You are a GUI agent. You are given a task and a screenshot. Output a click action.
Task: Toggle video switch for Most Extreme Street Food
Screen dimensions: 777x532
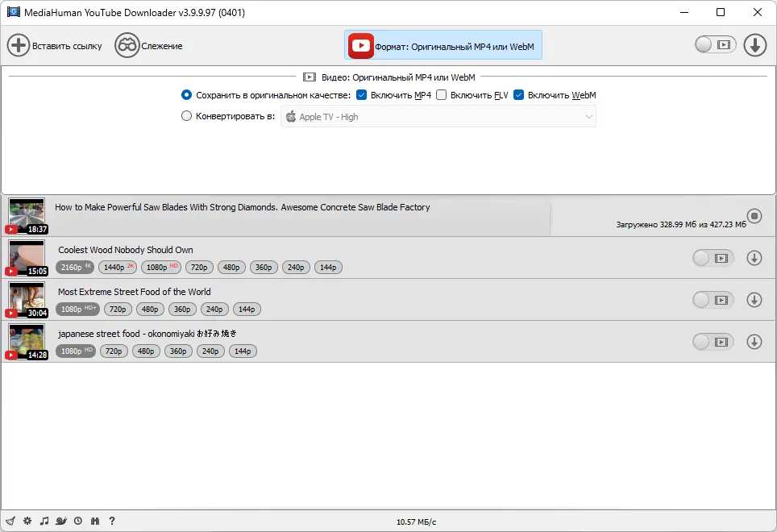coord(713,300)
